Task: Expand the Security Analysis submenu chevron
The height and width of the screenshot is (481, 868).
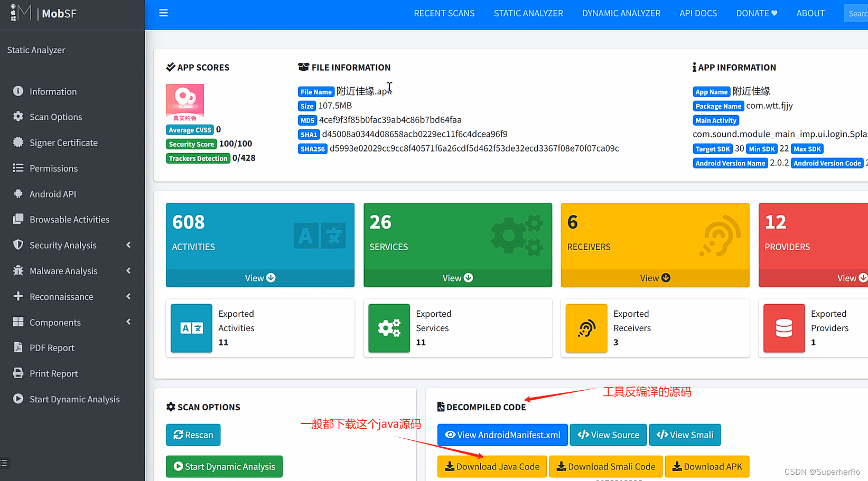Action: 128,245
